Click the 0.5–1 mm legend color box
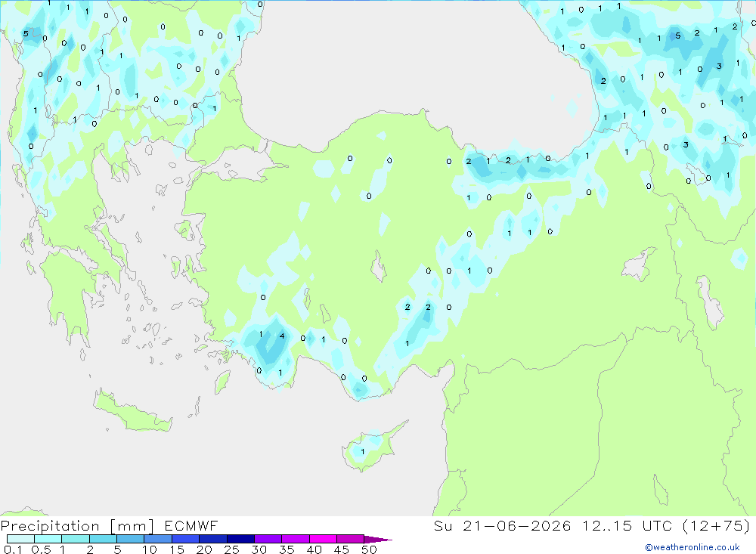756x554 pixels. (48, 539)
